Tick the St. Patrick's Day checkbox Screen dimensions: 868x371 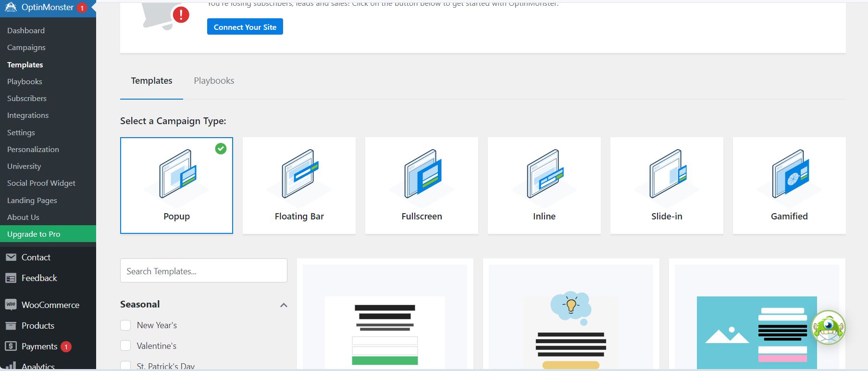125,365
